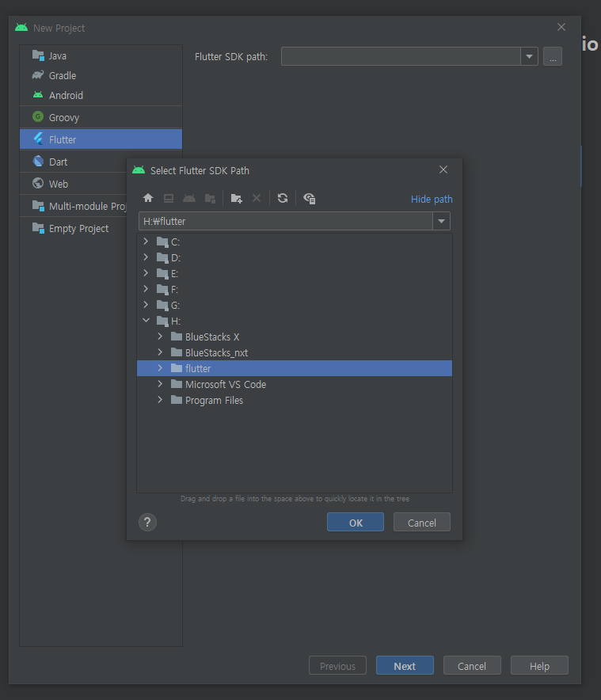Expand the D: drive node
601x700 pixels.
[146, 257]
